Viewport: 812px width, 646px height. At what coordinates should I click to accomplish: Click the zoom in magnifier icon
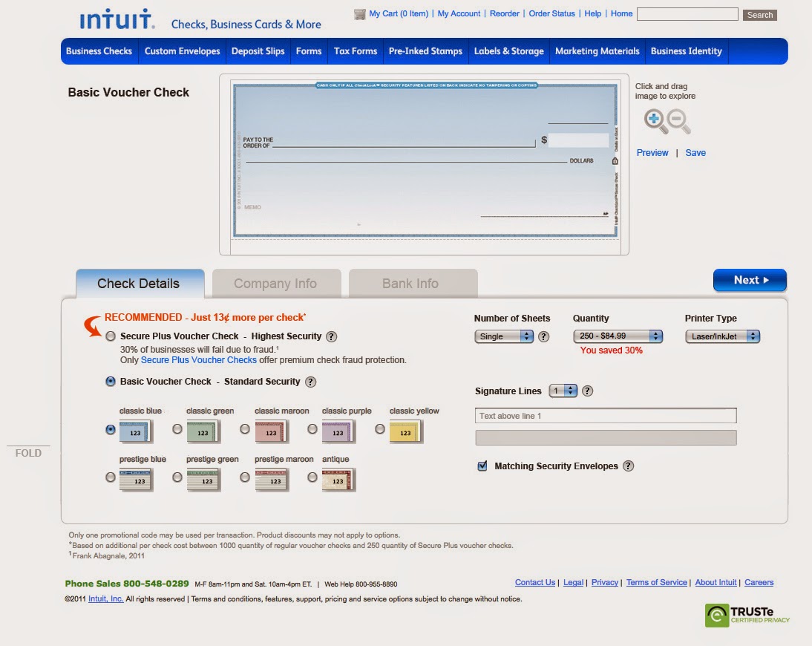tap(655, 121)
